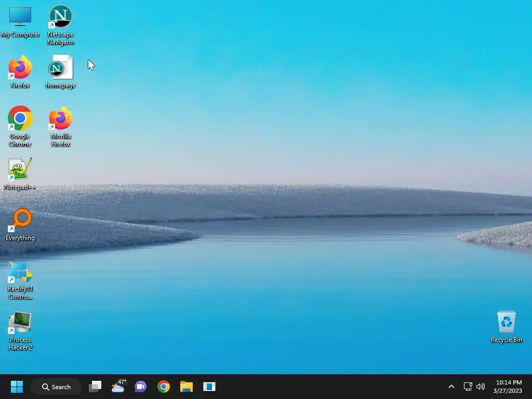Open the volume speaker tray icon
The image size is (532, 399).
click(481, 387)
